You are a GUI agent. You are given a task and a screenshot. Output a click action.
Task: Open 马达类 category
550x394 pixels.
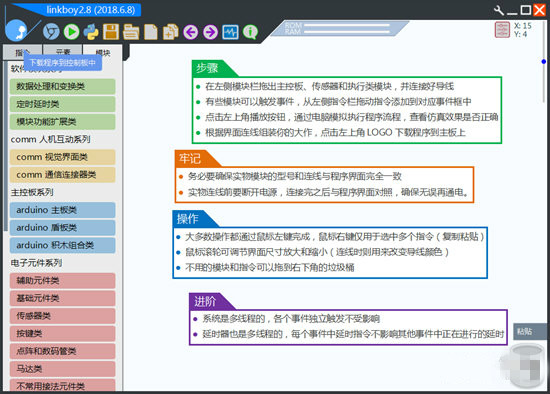[x=62, y=368]
